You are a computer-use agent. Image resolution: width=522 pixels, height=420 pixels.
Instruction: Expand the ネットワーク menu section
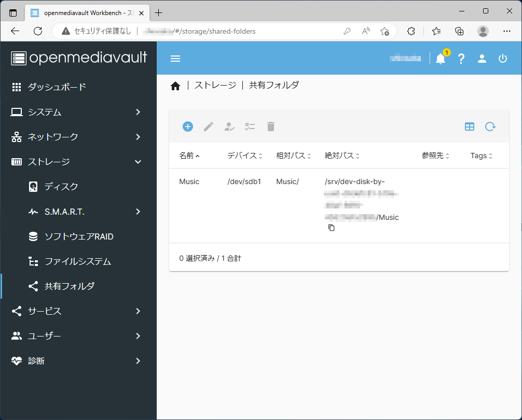click(78, 137)
